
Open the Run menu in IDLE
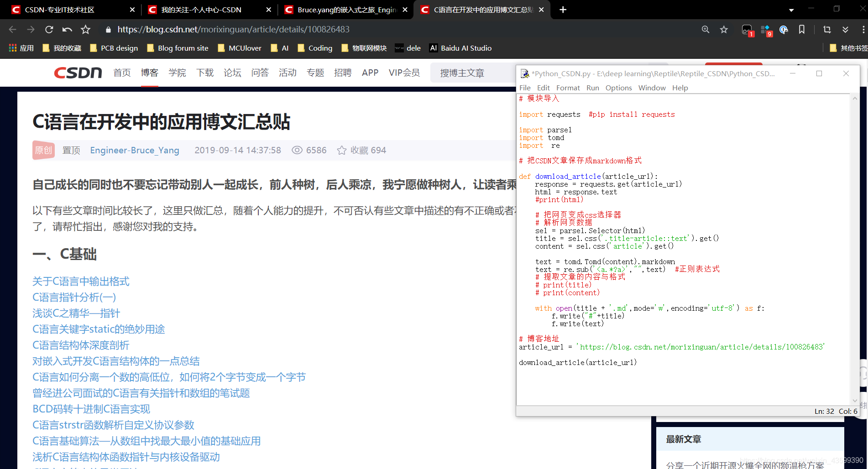[592, 88]
